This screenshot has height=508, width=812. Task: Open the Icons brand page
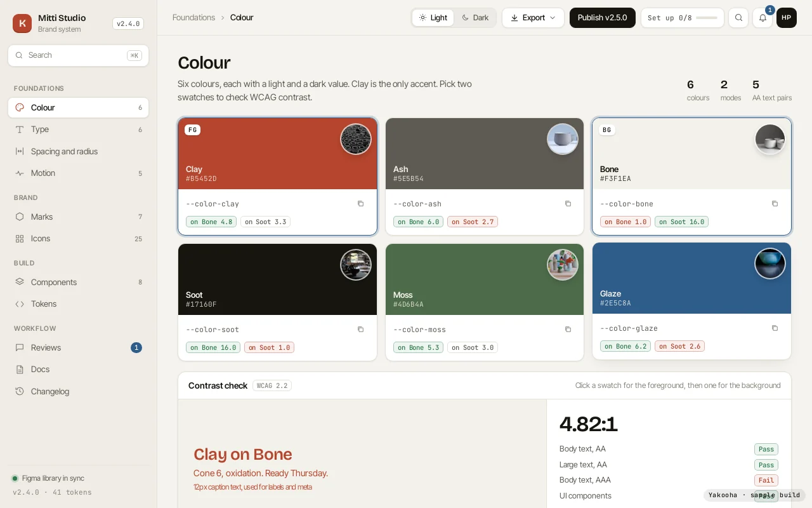79,239
